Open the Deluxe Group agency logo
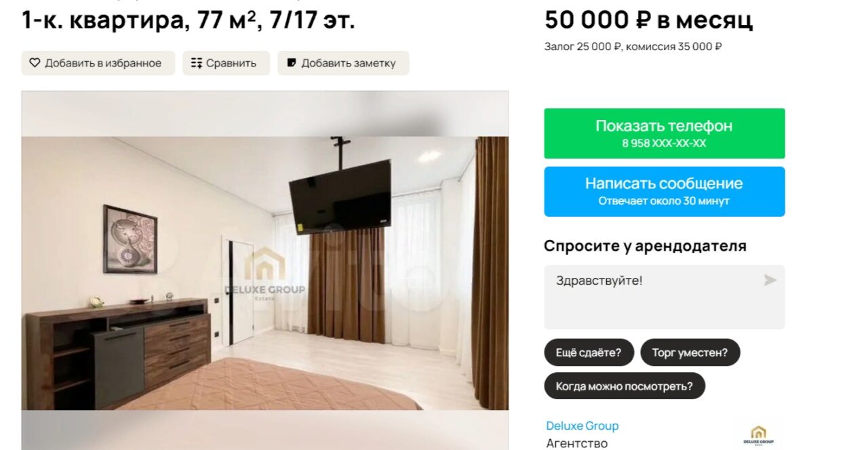 click(758, 435)
